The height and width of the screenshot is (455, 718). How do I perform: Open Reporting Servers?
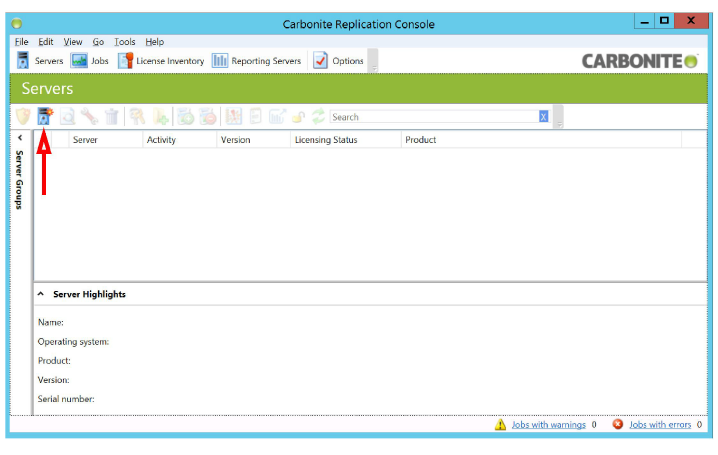256,61
